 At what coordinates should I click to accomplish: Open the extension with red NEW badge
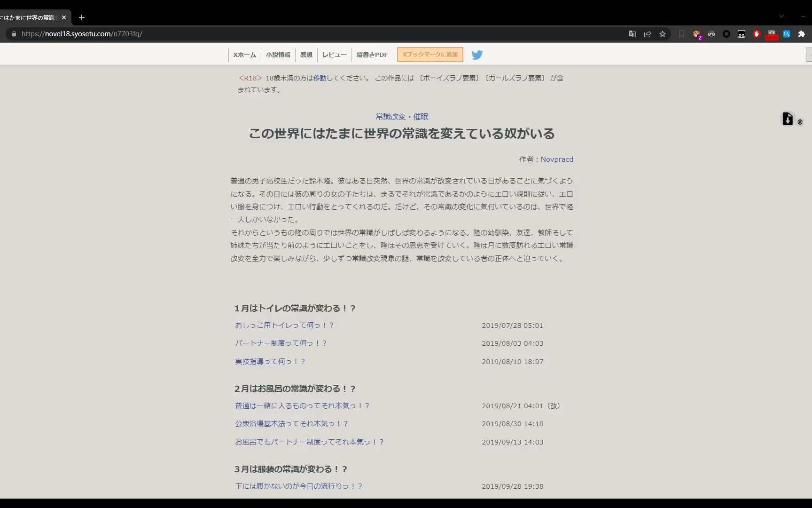tap(772, 34)
